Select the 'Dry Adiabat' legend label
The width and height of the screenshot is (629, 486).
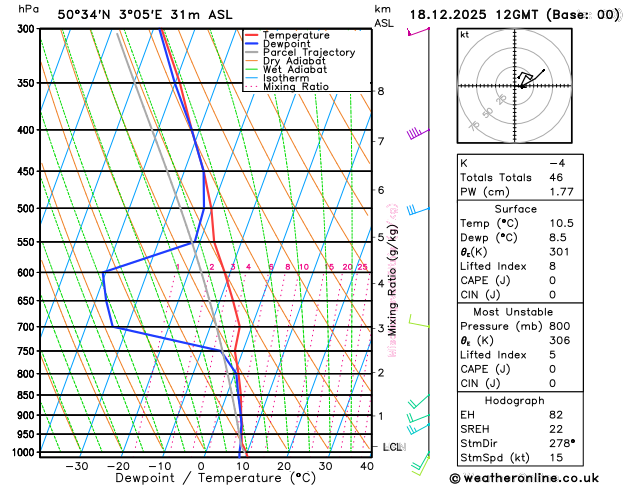pos(294,61)
